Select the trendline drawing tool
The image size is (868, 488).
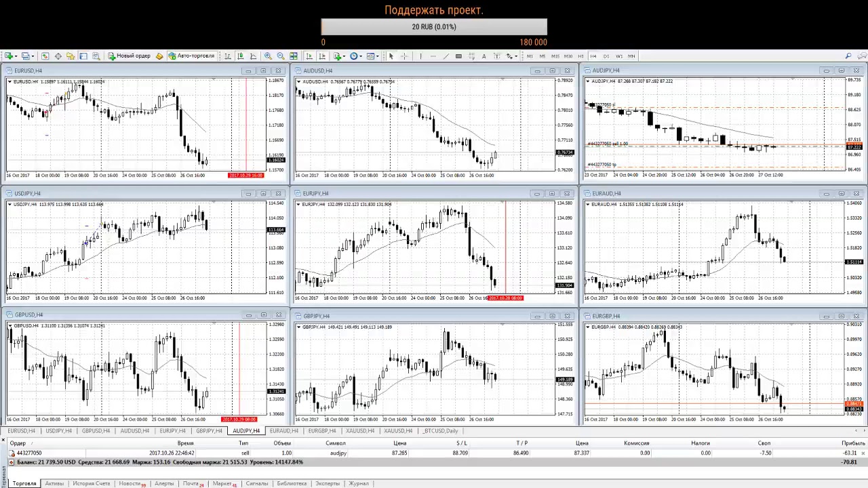point(446,56)
